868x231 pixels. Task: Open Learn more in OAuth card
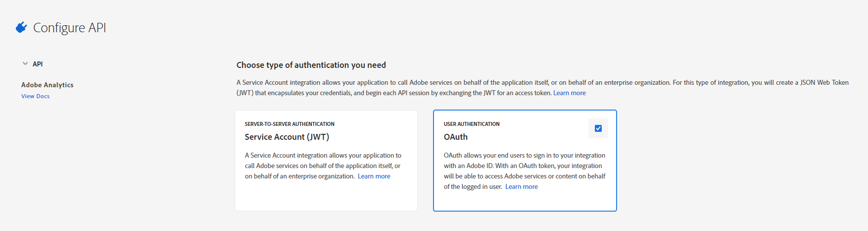click(521, 186)
